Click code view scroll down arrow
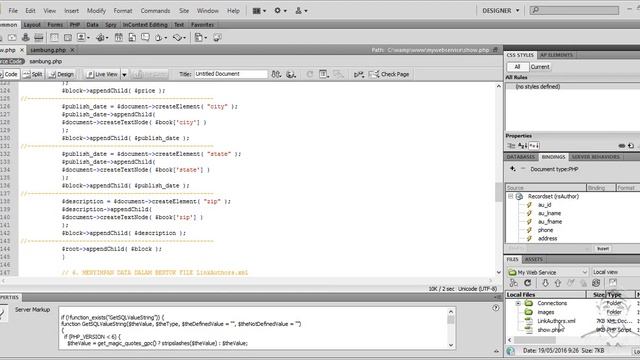The image size is (640, 360). tap(498, 272)
